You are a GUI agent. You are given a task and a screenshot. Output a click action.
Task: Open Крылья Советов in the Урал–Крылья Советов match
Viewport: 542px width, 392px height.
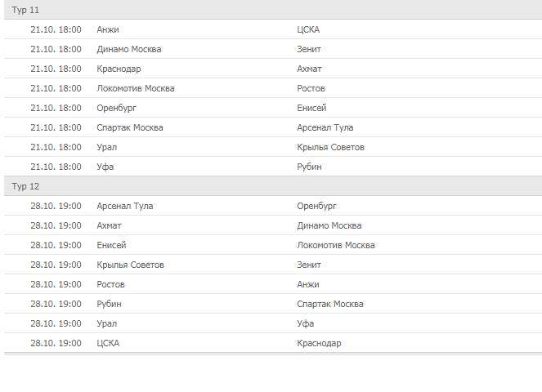click(331, 147)
